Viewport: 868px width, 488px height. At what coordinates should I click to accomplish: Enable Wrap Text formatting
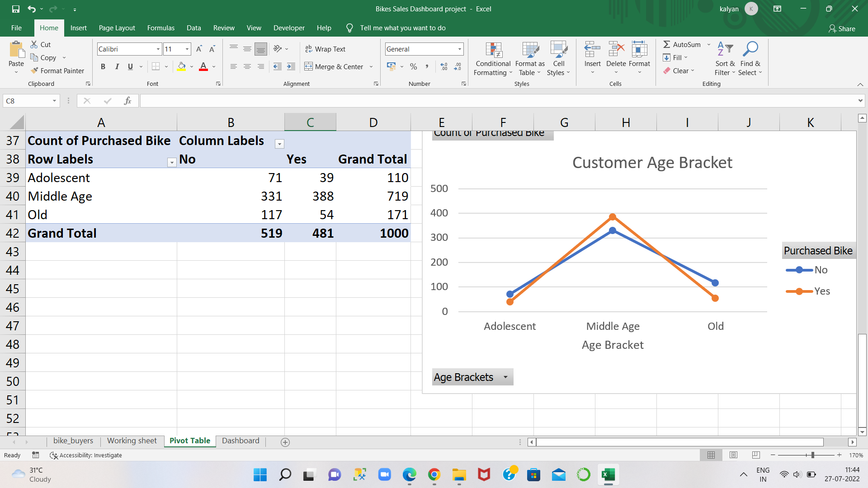point(325,49)
